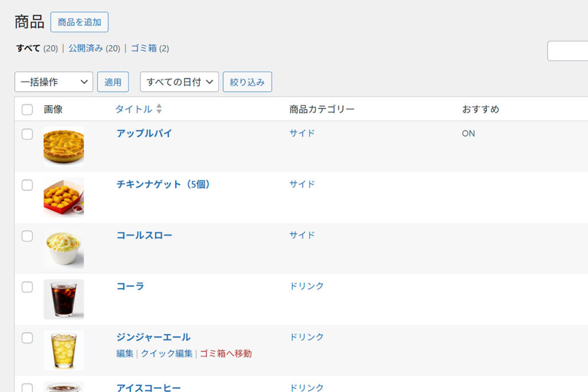
Task: Sort by タイトル column arrows
Action: tap(159, 109)
